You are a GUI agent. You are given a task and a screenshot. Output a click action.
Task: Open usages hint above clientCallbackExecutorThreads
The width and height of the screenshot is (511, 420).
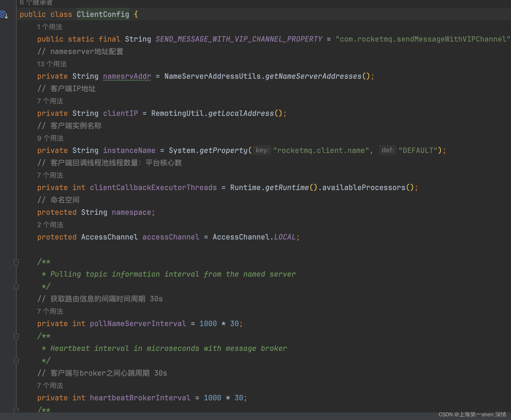50,175
